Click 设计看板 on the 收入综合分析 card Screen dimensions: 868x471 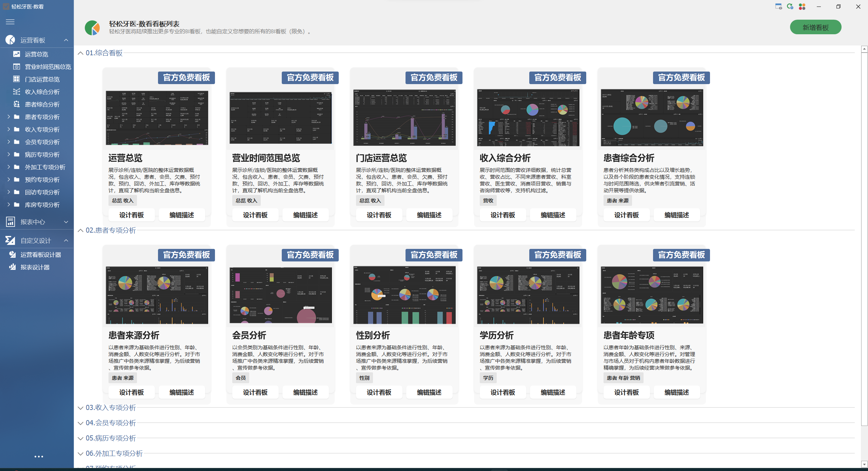coord(503,215)
